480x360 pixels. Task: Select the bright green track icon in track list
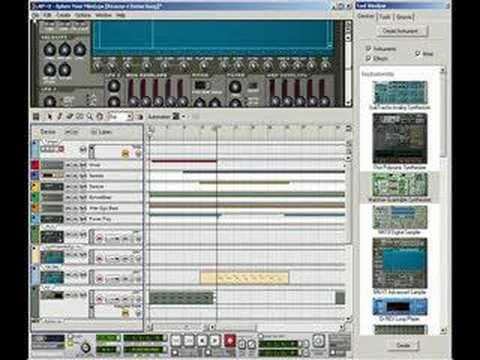coord(35,197)
